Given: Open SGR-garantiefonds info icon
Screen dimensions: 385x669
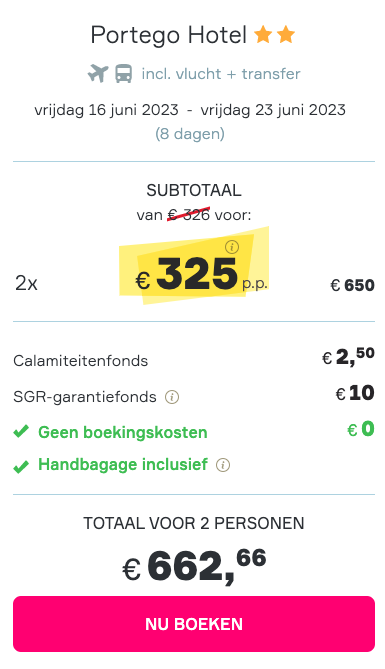Looking at the screenshot, I should [x=172, y=397].
